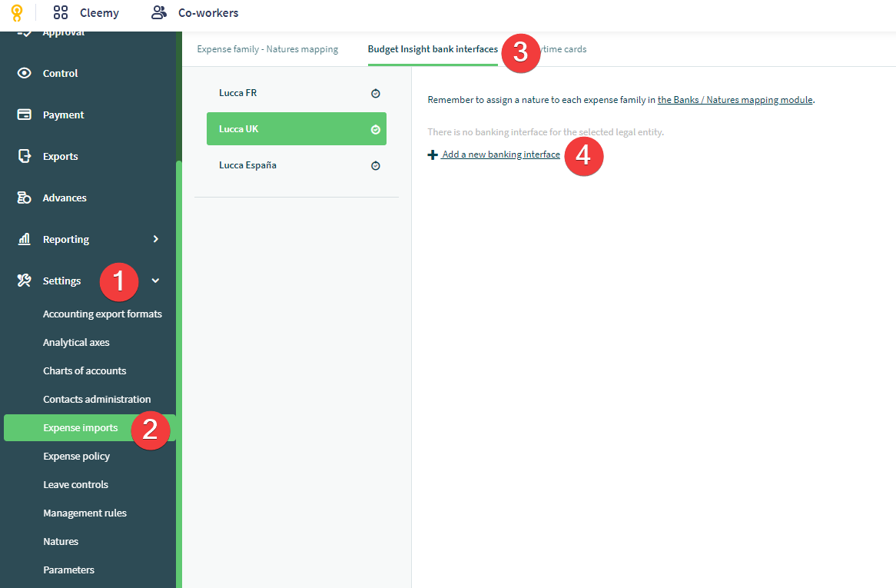Select the Lucca UK legal entity
Image resolution: width=896 pixels, height=588 pixels.
pos(297,128)
